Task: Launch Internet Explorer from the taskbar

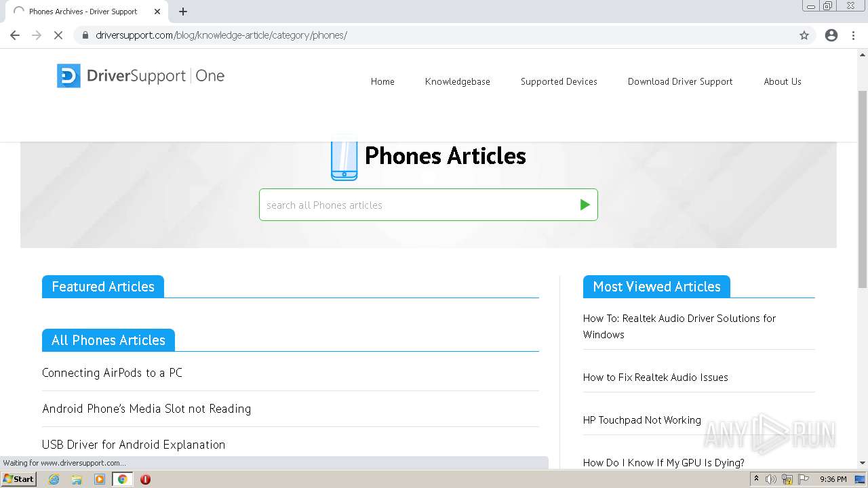Action: pos(54,479)
